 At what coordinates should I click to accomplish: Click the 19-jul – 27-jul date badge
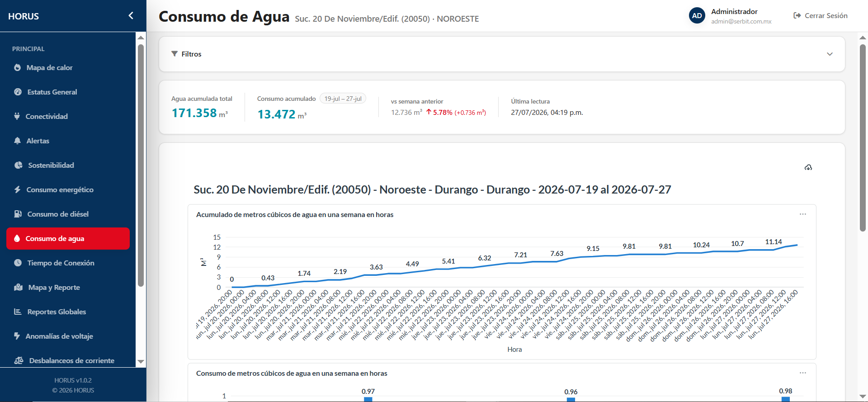tap(343, 99)
